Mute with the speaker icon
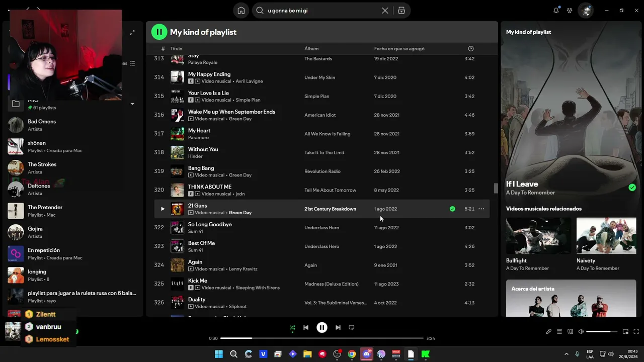644x362 pixels. [x=581, y=332]
